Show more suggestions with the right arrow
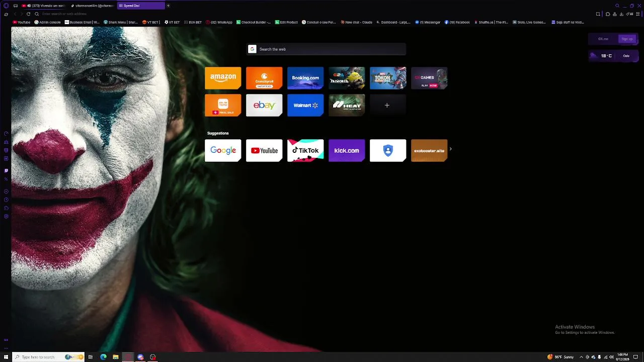 click(x=450, y=149)
